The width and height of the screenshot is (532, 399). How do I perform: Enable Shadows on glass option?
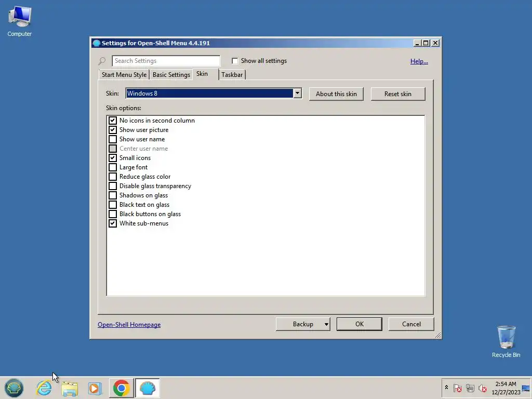coord(113,195)
